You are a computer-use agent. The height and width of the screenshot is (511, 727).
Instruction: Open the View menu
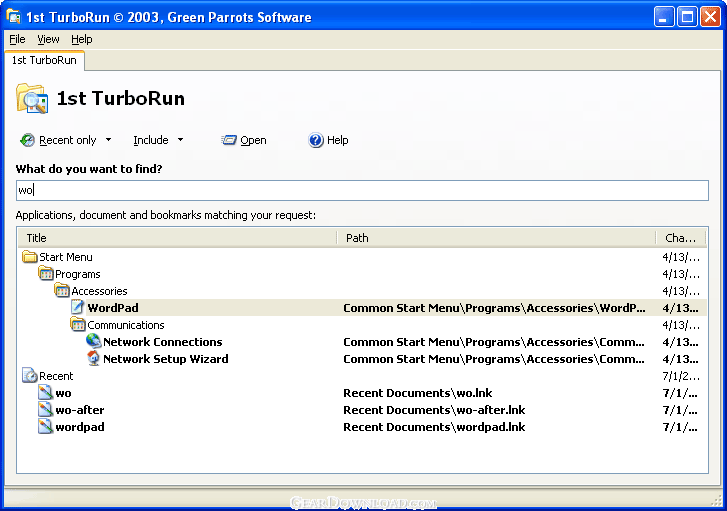tap(48, 39)
